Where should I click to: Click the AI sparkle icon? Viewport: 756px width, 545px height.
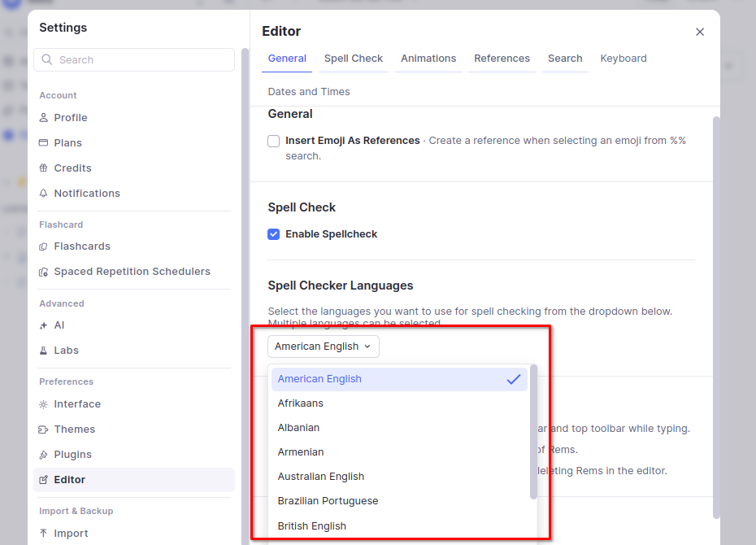(x=44, y=325)
